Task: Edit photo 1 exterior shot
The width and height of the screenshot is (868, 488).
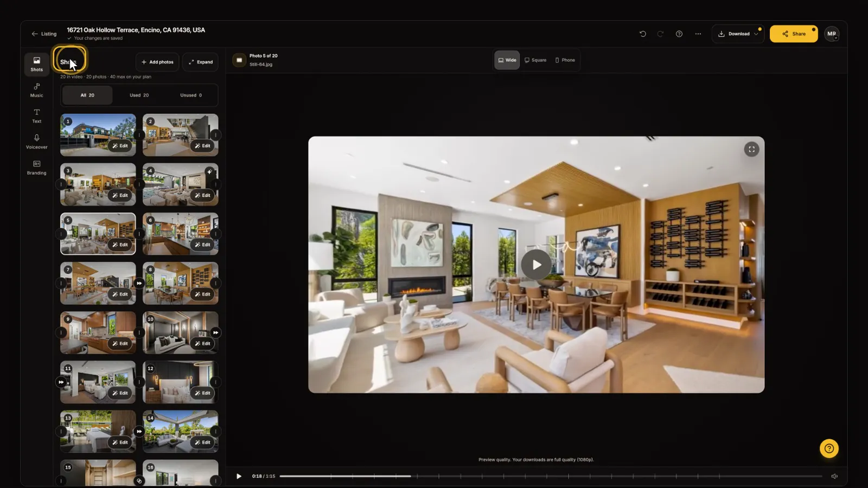Action: click(x=120, y=146)
